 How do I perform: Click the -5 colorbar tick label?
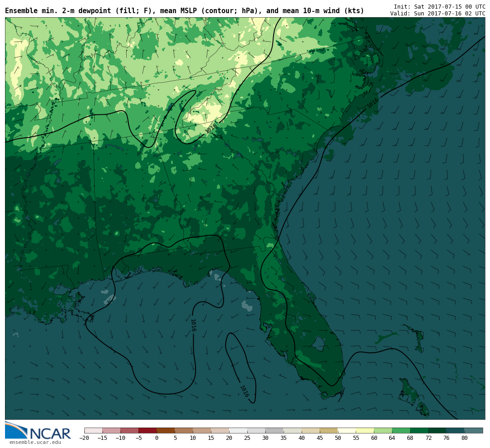tap(139, 438)
